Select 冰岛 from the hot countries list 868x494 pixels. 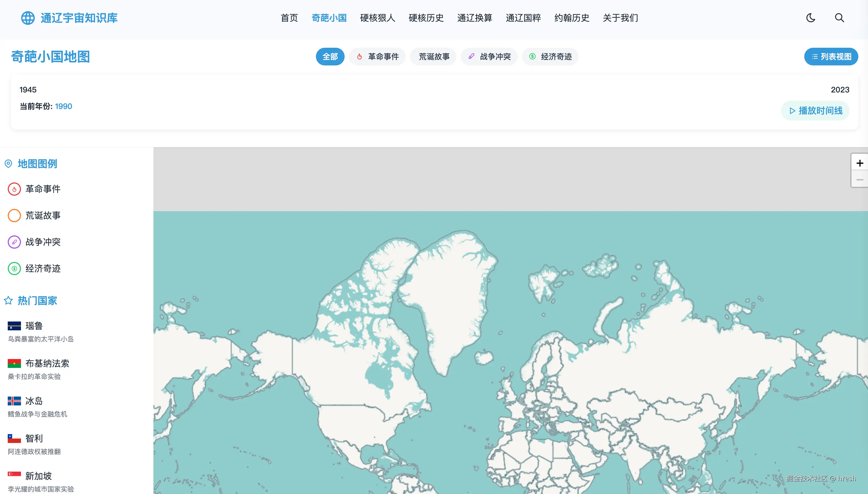(x=34, y=401)
